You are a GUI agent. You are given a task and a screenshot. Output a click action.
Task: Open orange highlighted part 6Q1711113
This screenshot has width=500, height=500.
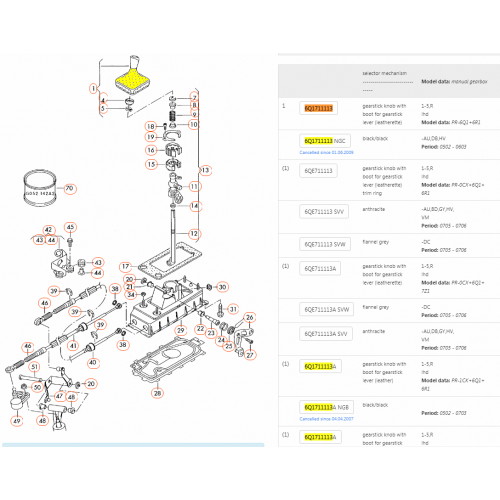pyautogui.click(x=318, y=108)
